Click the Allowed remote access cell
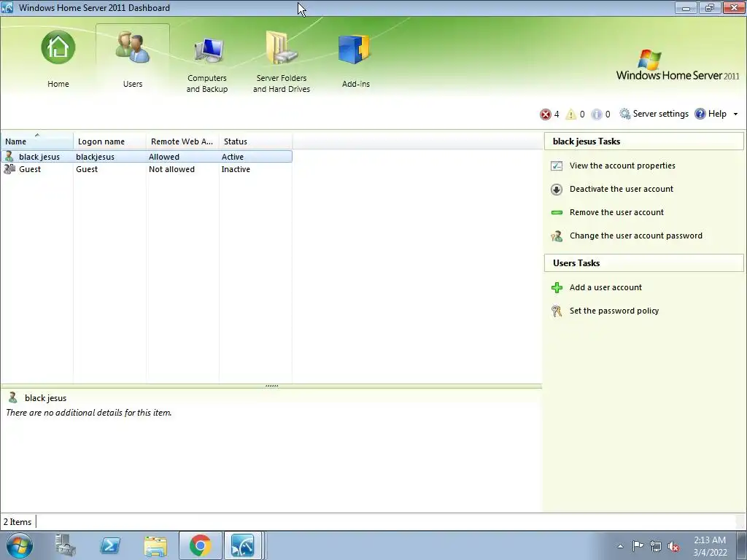The height and width of the screenshot is (560, 747). (164, 157)
